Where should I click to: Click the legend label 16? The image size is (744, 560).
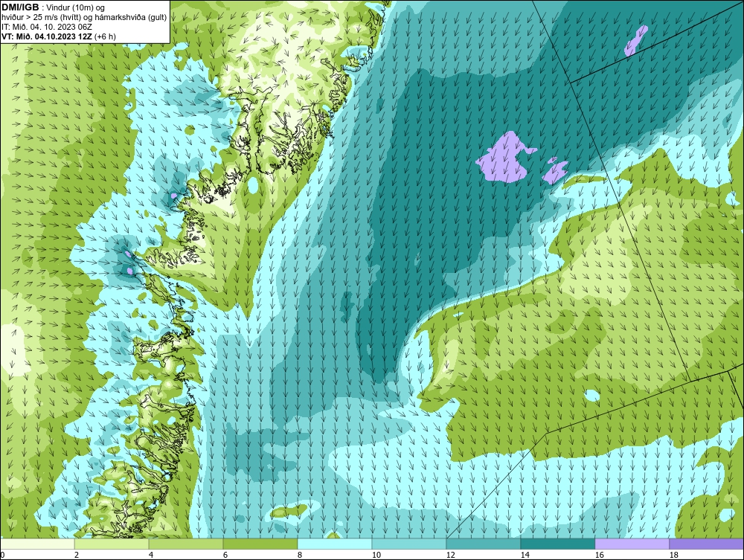tap(599, 555)
